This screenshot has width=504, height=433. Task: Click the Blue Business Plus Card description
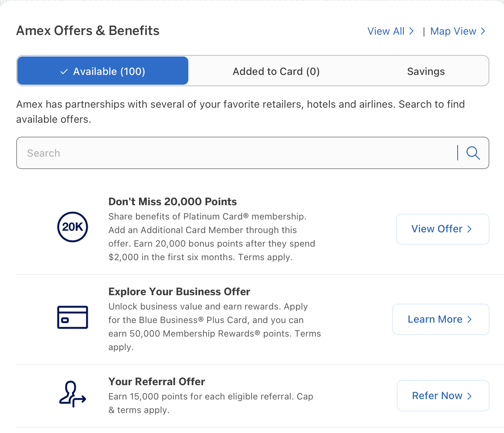click(x=215, y=327)
